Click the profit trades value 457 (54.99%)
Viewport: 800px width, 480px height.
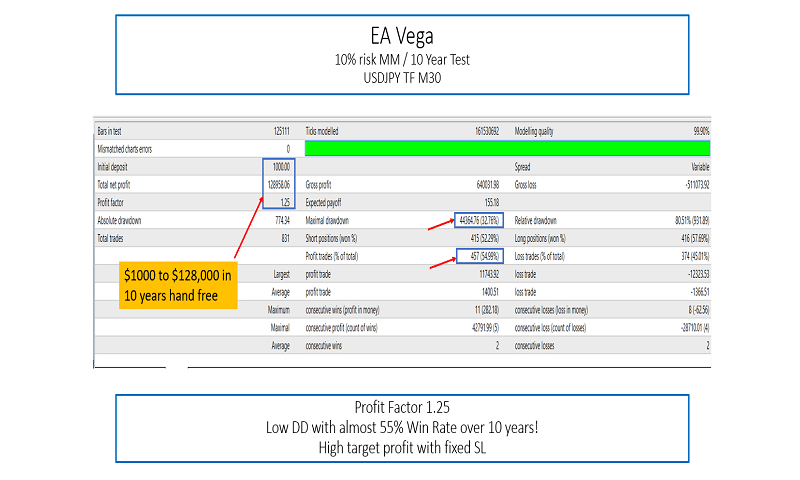click(x=485, y=256)
